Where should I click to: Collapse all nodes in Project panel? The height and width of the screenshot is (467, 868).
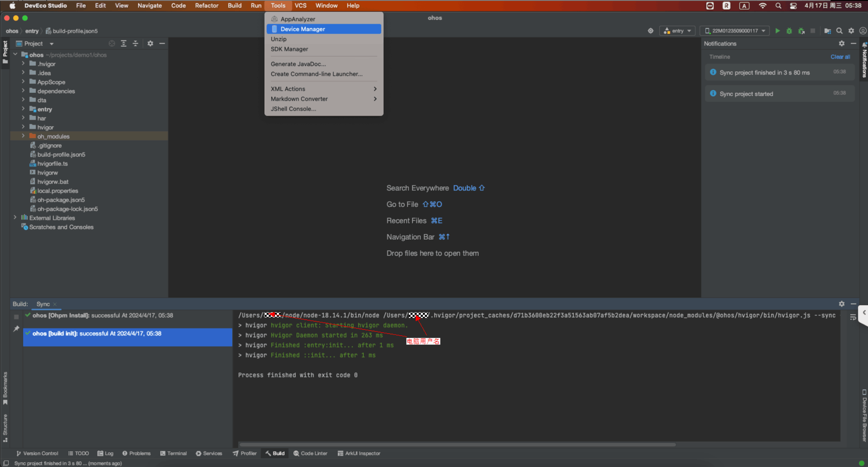tap(136, 44)
